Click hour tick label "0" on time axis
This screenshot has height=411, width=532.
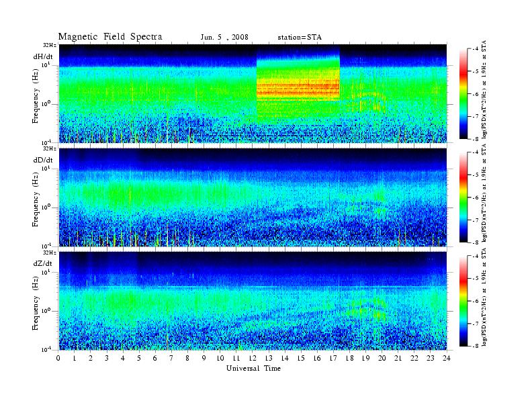[x=58, y=358]
